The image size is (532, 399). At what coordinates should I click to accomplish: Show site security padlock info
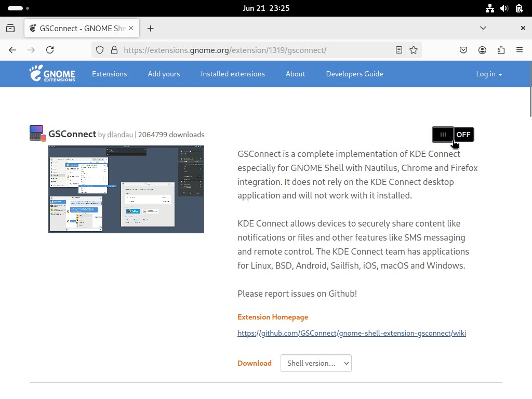click(x=114, y=50)
